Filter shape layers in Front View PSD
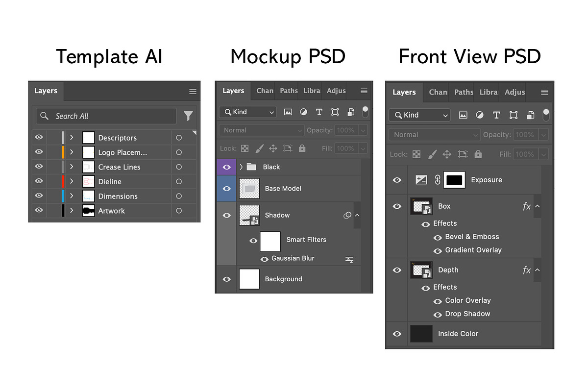This screenshot has width=588, height=392. point(514,115)
